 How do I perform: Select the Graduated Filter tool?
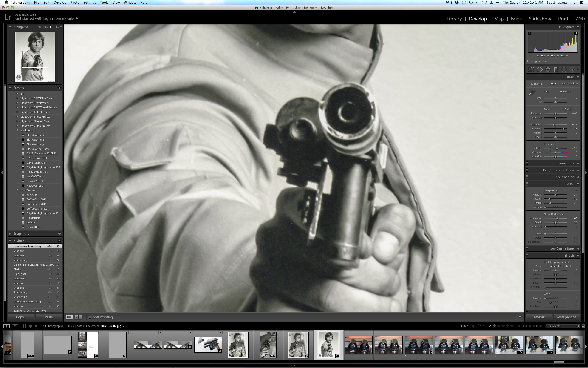pyautogui.click(x=556, y=70)
